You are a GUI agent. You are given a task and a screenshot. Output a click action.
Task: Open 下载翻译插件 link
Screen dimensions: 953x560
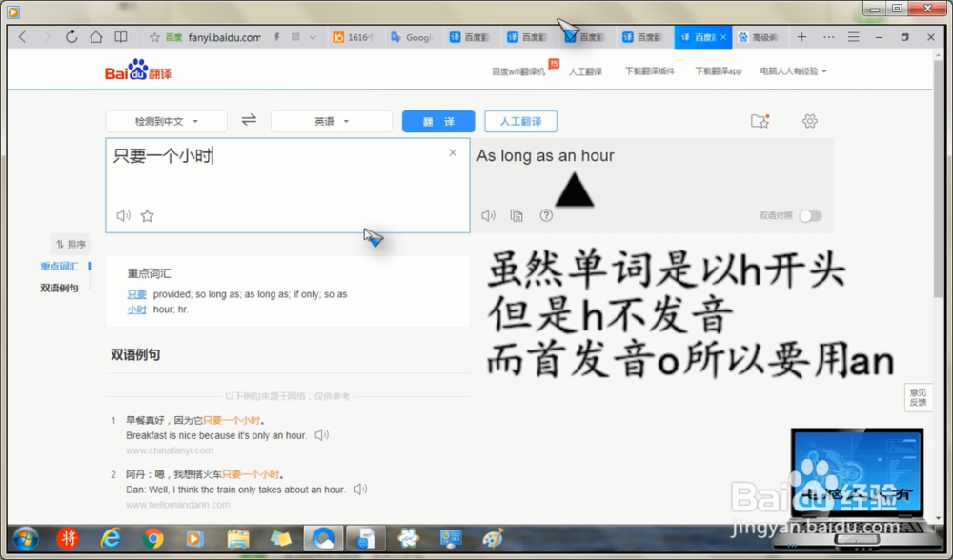tap(650, 71)
